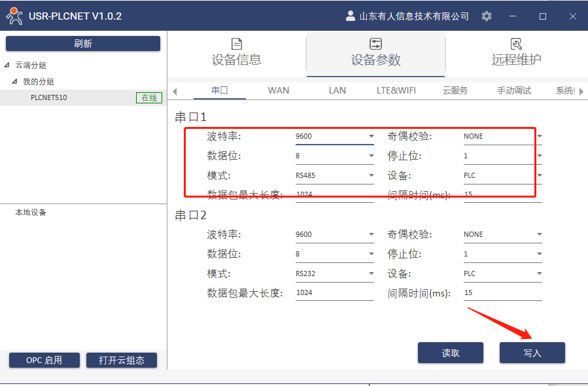This screenshot has height=386, width=588.
Task: Select the PLCNET510 device in tree
Action: 49,97
